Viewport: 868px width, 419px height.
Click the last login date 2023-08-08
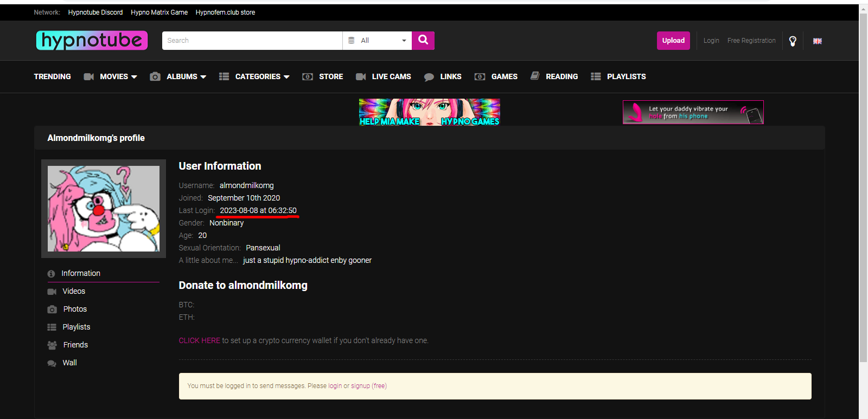(x=258, y=210)
